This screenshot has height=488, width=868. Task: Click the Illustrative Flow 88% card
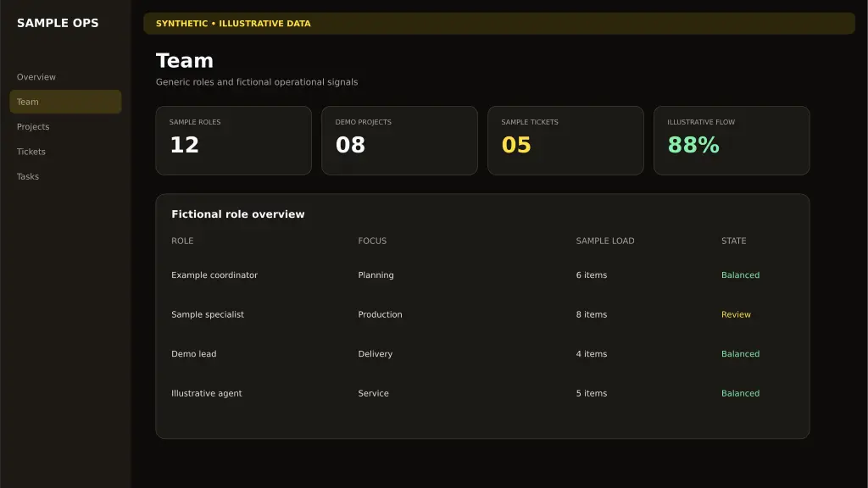tap(732, 141)
